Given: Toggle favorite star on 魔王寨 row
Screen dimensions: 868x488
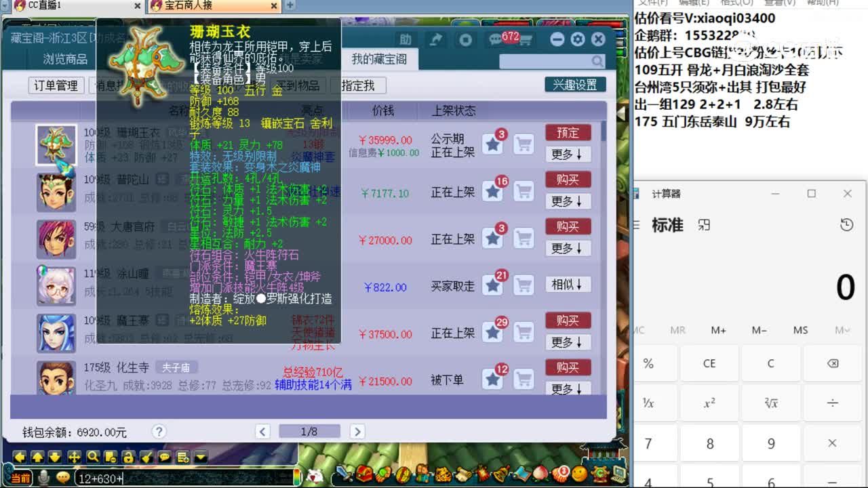Looking at the screenshot, I should click(x=493, y=333).
